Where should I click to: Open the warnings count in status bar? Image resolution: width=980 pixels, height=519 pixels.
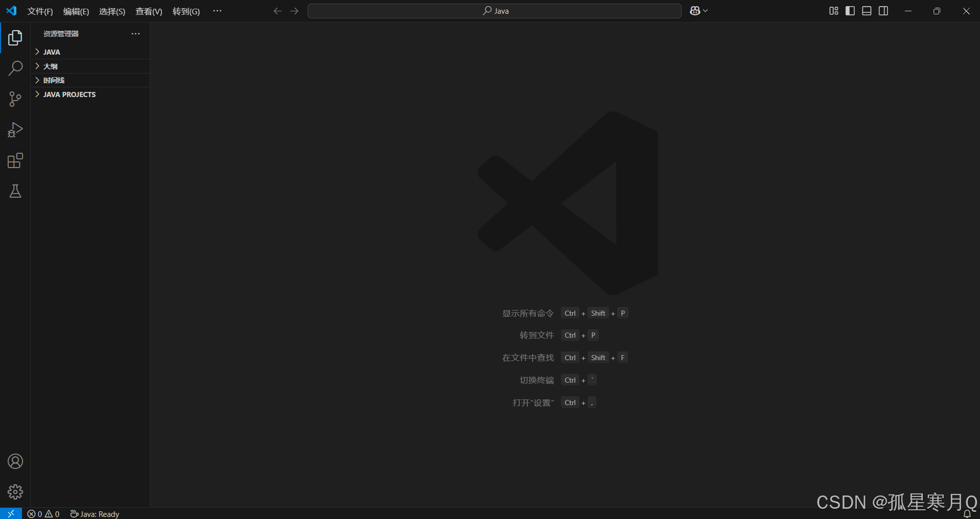coord(52,514)
